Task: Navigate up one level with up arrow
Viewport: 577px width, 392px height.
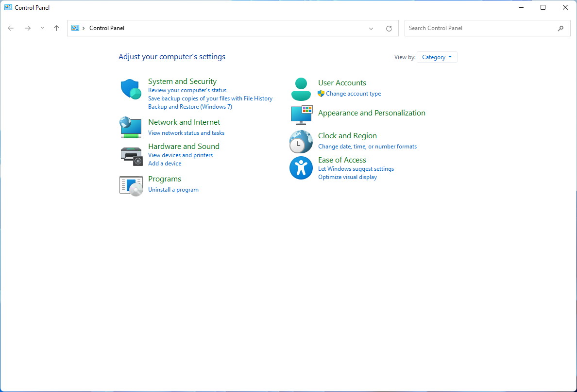Action: click(56, 28)
